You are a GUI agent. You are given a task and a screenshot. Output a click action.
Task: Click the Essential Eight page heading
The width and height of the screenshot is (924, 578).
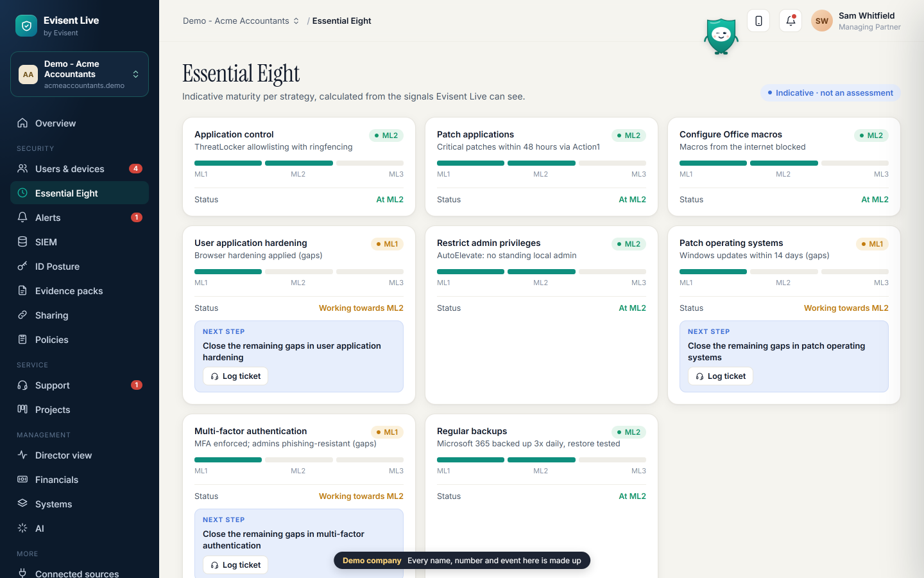[x=241, y=74]
